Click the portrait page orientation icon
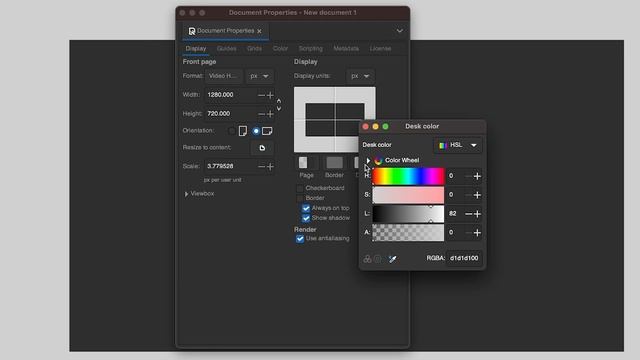Screen dimensions: 640x360 [243, 131]
